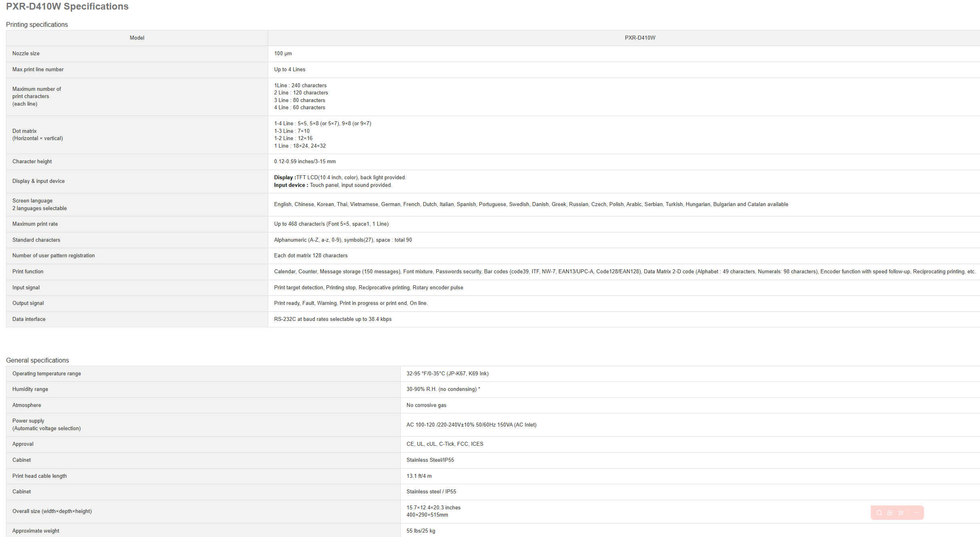Click the PXR-D410W Specifications heading
The height and width of the screenshot is (537, 980).
(x=67, y=6)
